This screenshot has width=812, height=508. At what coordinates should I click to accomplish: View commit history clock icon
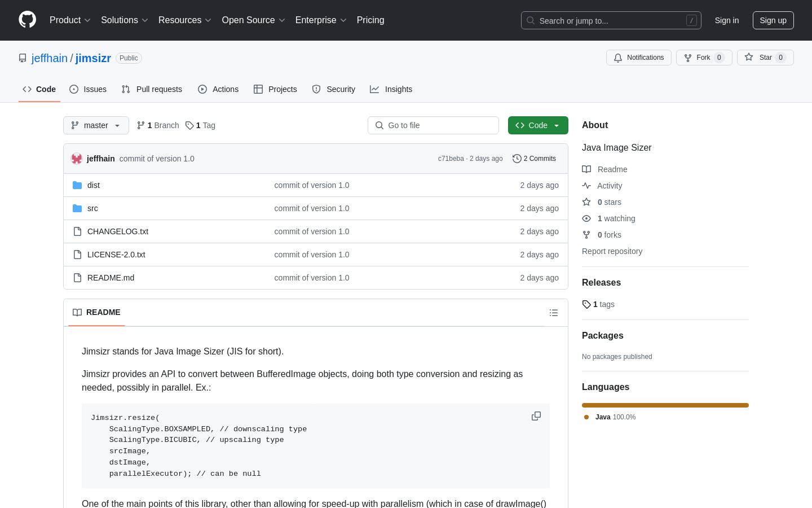click(517, 159)
